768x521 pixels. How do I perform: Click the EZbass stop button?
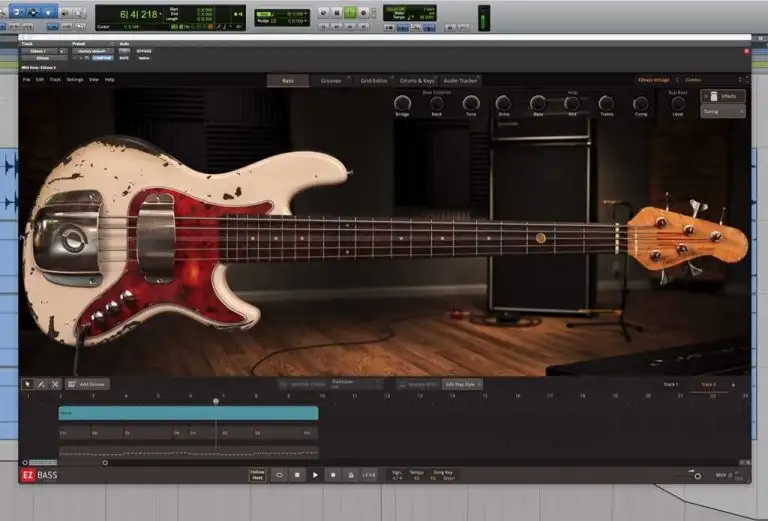(x=297, y=475)
